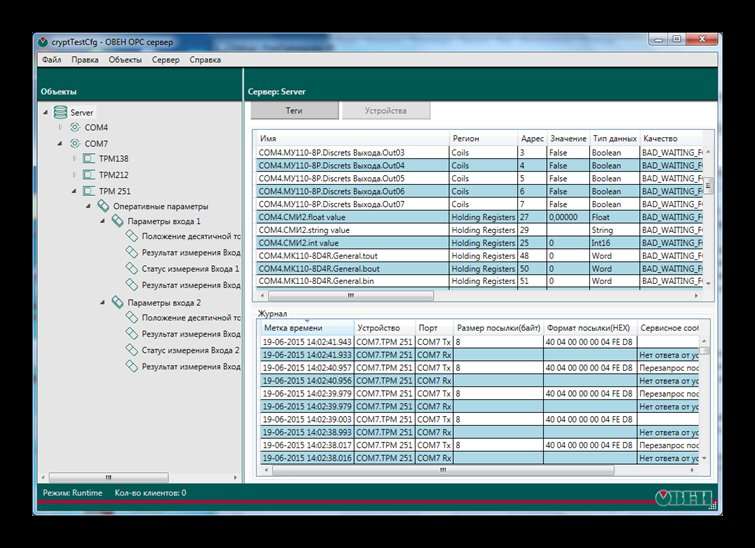This screenshot has width=755, height=548.
Task: Click down arrow of Журнал vertical scrollbar
Action: point(705,458)
